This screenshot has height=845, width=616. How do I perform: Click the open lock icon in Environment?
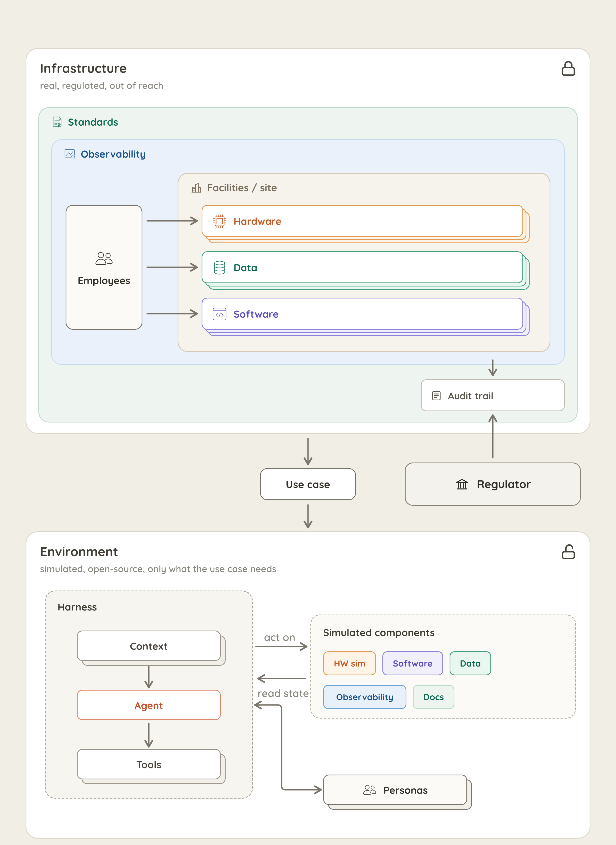click(568, 552)
